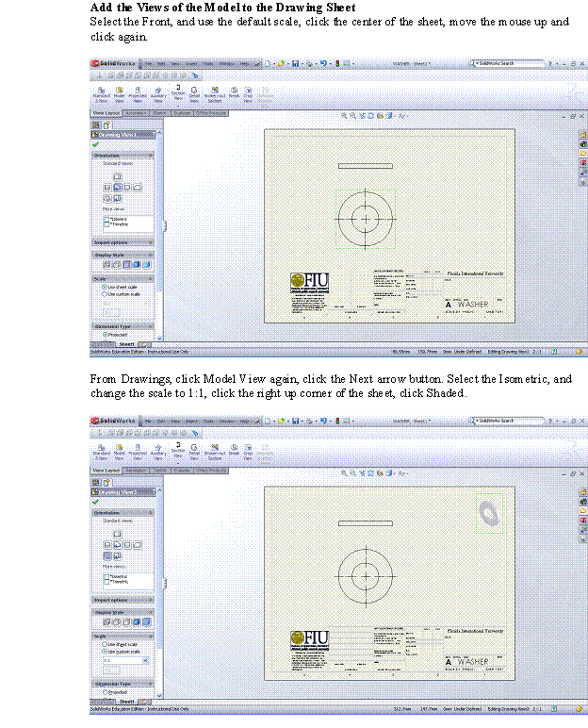
Task: Check Dimetric view box in lower screenshot
Action: click(x=106, y=576)
